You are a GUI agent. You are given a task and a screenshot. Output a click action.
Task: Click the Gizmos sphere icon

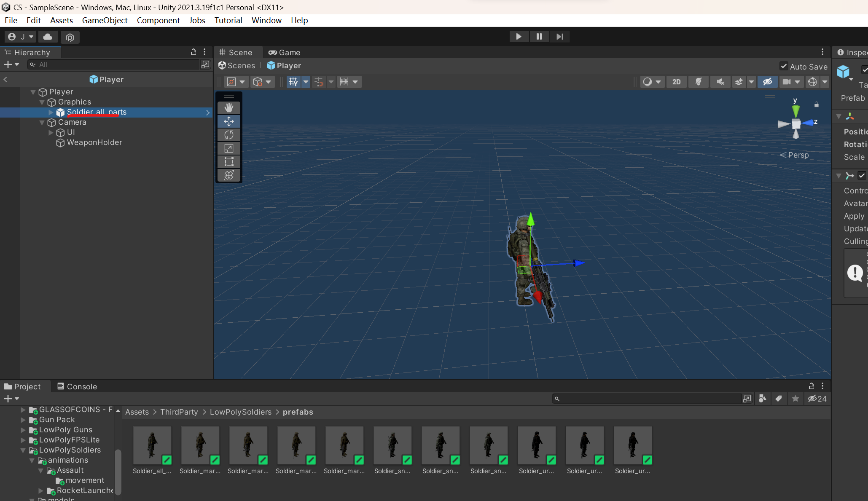812,82
